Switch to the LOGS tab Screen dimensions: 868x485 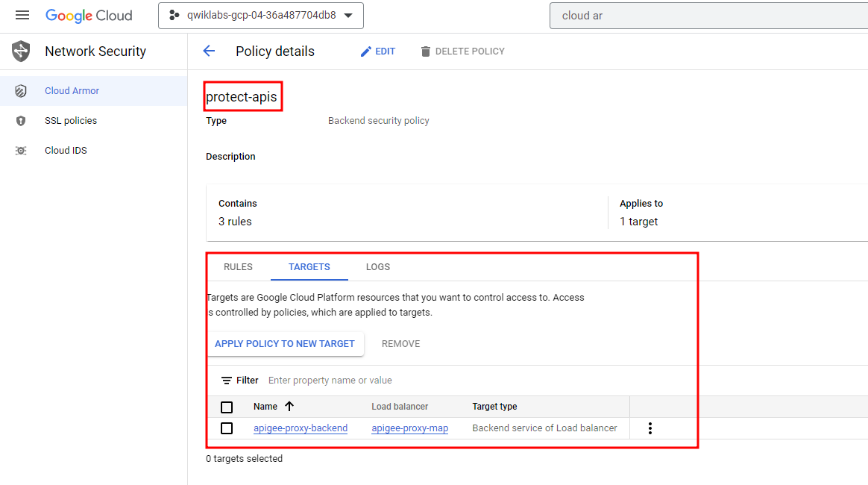pos(378,267)
